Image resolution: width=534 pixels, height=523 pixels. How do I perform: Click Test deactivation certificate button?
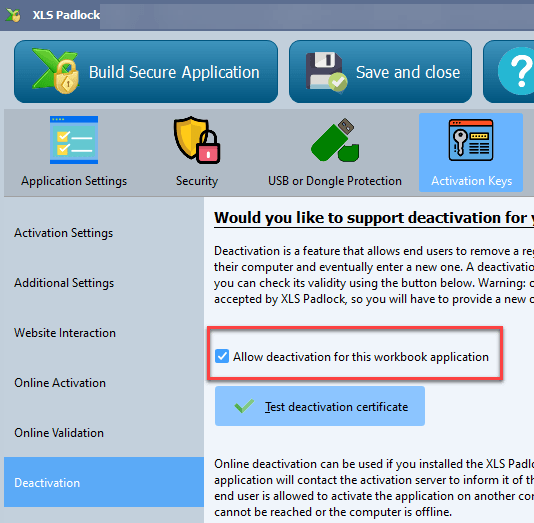[x=320, y=406]
